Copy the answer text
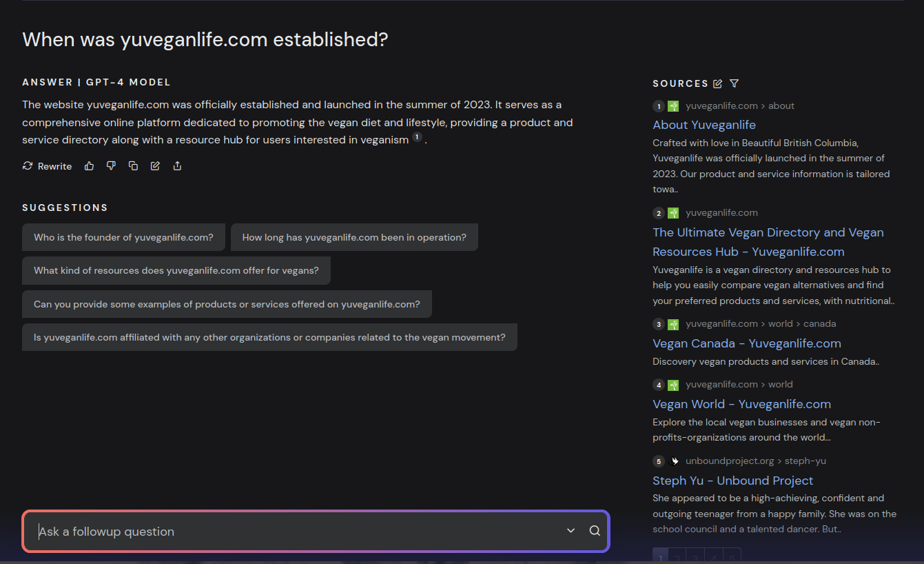Viewport: 924px width, 564px height. pos(133,166)
